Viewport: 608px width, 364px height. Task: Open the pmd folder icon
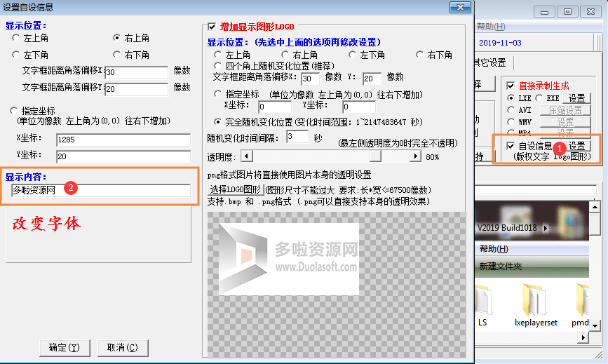[x=583, y=300]
